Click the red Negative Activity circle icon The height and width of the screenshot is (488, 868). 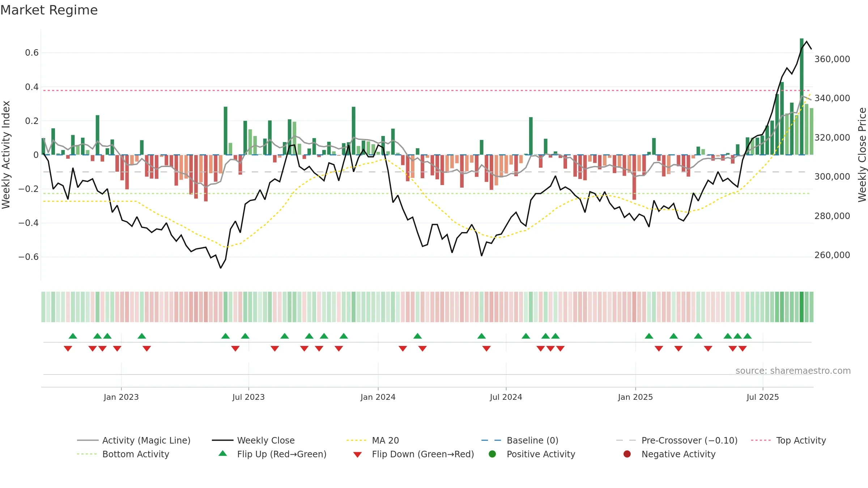[x=627, y=454]
